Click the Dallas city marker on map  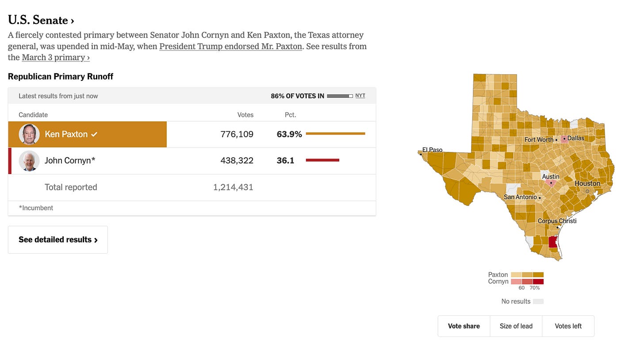coord(565,139)
